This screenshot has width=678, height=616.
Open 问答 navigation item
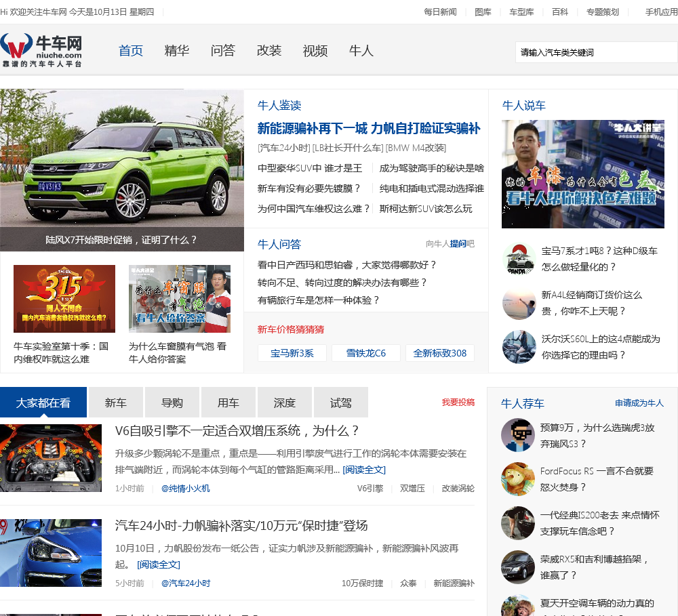pos(223,51)
